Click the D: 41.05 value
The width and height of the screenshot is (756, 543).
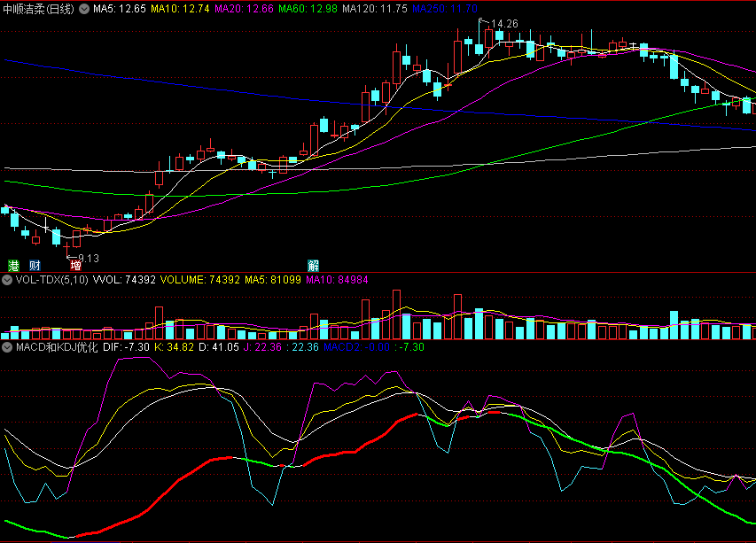pos(219,347)
